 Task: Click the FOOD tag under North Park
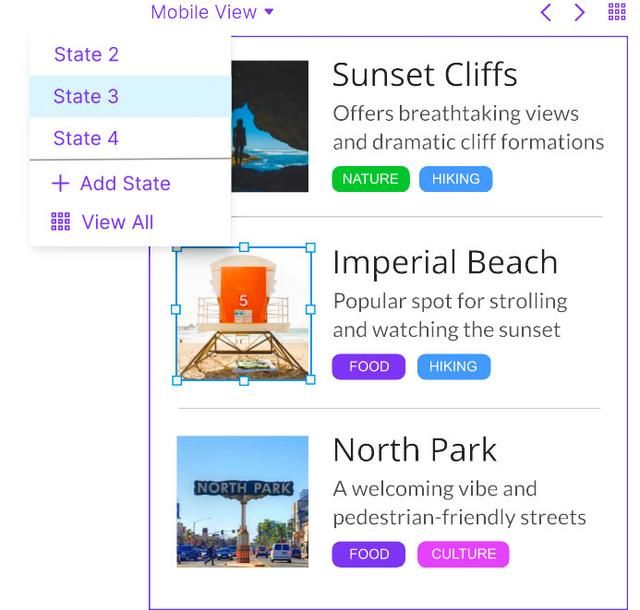point(369,554)
